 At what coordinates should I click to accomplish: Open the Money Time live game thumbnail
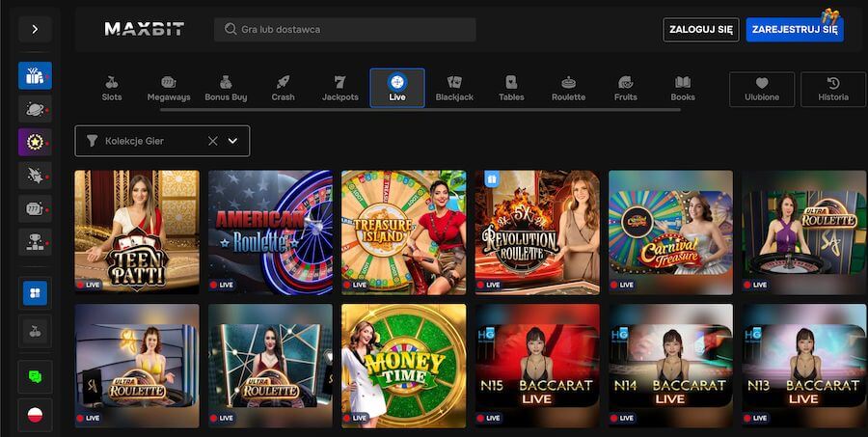[403, 366]
